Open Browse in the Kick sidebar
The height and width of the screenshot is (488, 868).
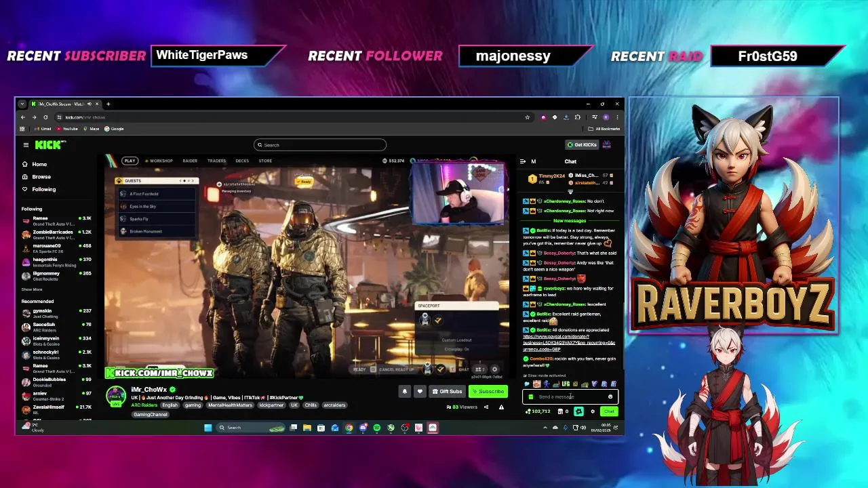coord(36,177)
